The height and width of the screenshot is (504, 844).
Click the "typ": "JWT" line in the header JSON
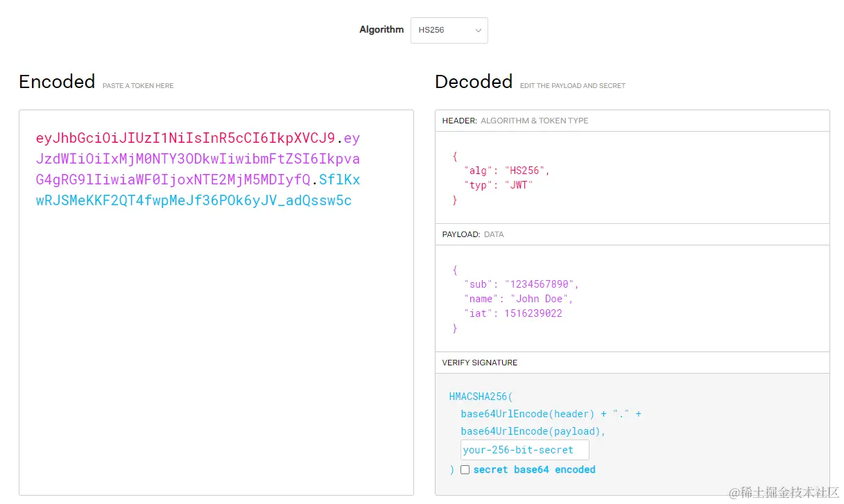pyautogui.click(x=498, y=185)
